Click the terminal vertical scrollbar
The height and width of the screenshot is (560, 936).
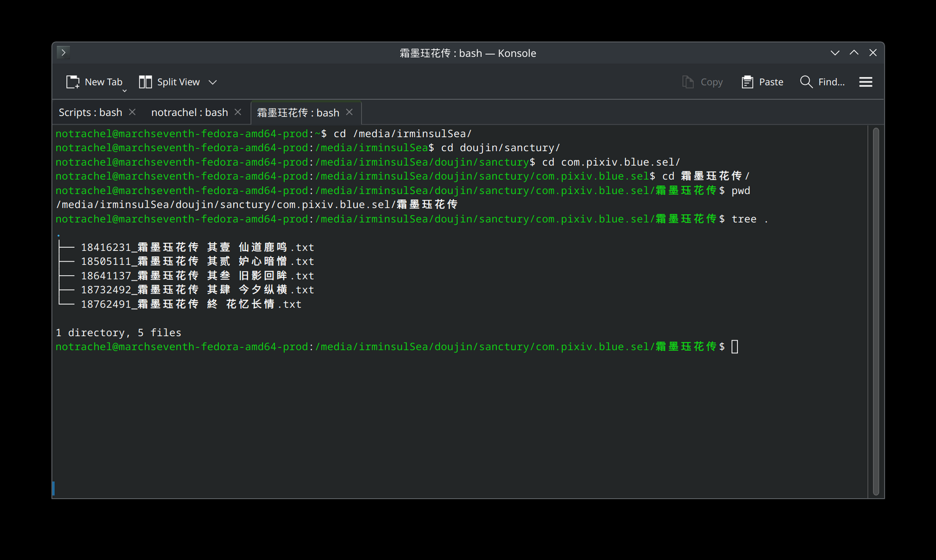(x=876, y=312)
